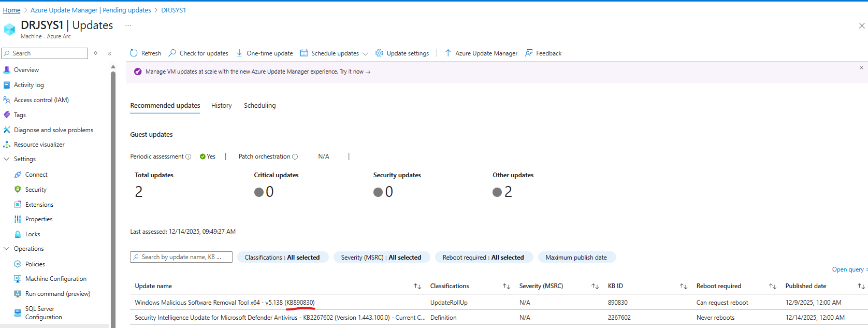The height and width of the screenshot is (328, 868).
Task: Open Tags in sidebar
Action: 20,115
